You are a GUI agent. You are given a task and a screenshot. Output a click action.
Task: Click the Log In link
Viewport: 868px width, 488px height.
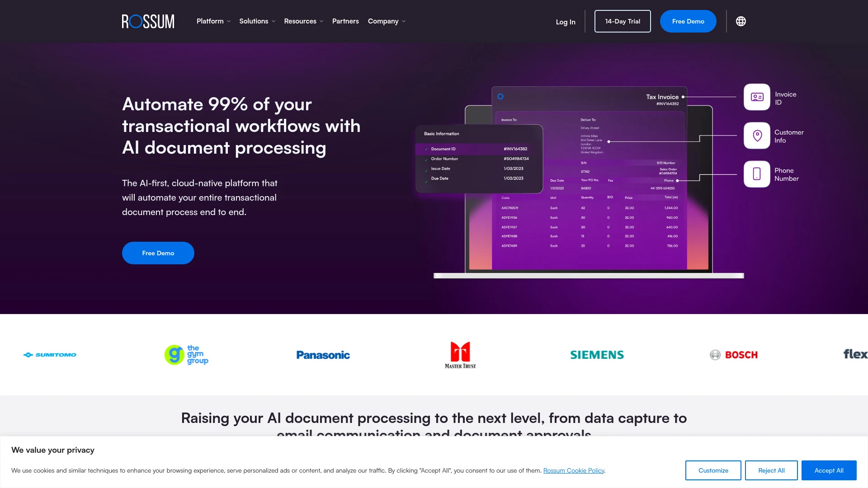(566, 21)
